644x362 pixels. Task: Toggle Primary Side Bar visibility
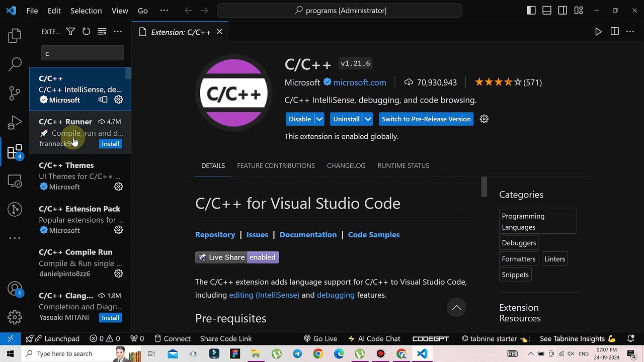coord(531,10)
